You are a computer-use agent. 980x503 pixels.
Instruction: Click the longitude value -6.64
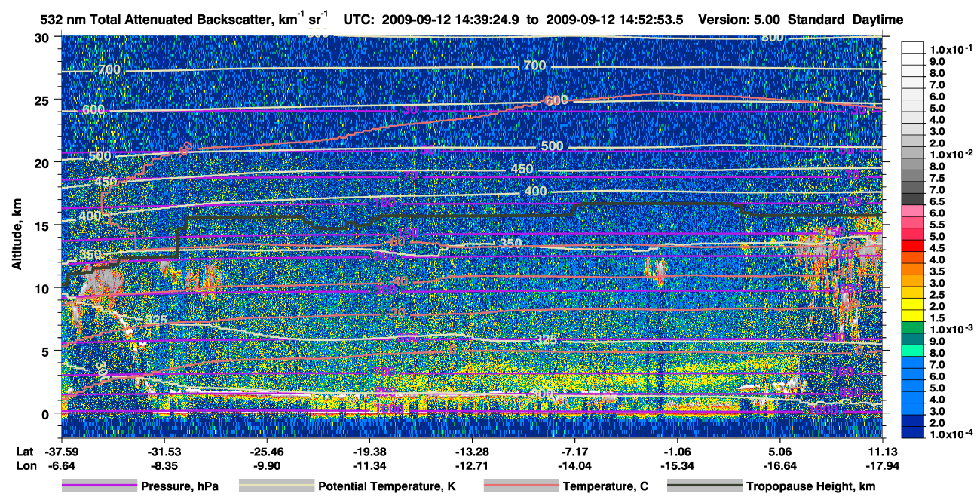(62, 466)
